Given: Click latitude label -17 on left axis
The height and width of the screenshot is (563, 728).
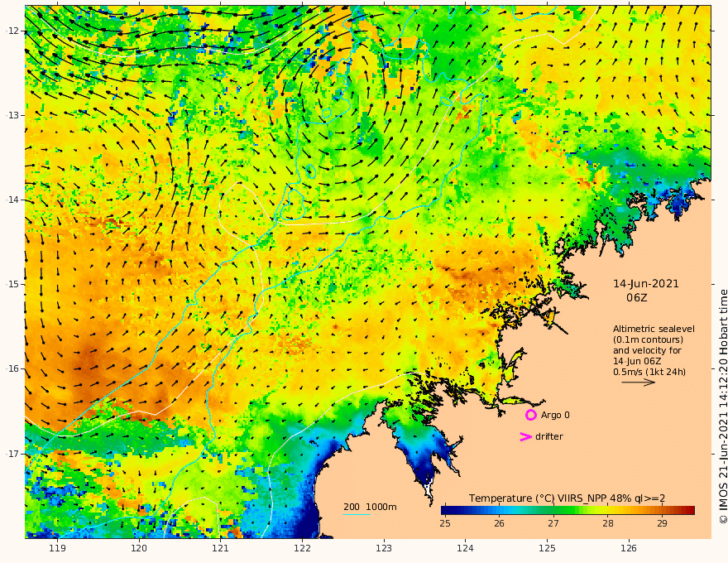Looking at the screenshot, I should 12,454.
